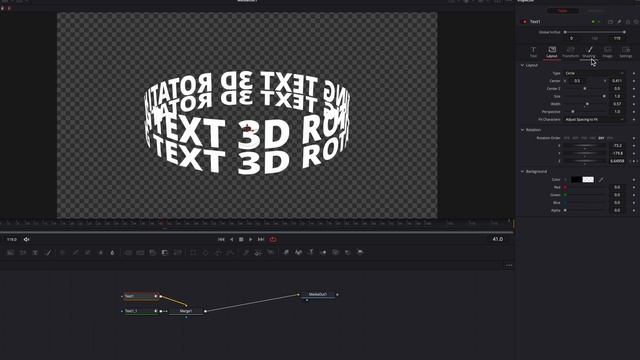Screen dimensions: 640x360
Task: Add a Color Curves node
Action: tap(76, 253)
